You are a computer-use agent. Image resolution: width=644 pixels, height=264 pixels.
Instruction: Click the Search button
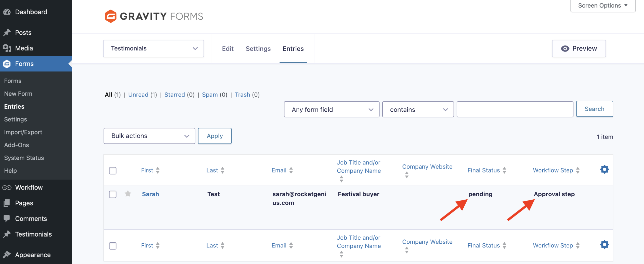tap(594, 109)
